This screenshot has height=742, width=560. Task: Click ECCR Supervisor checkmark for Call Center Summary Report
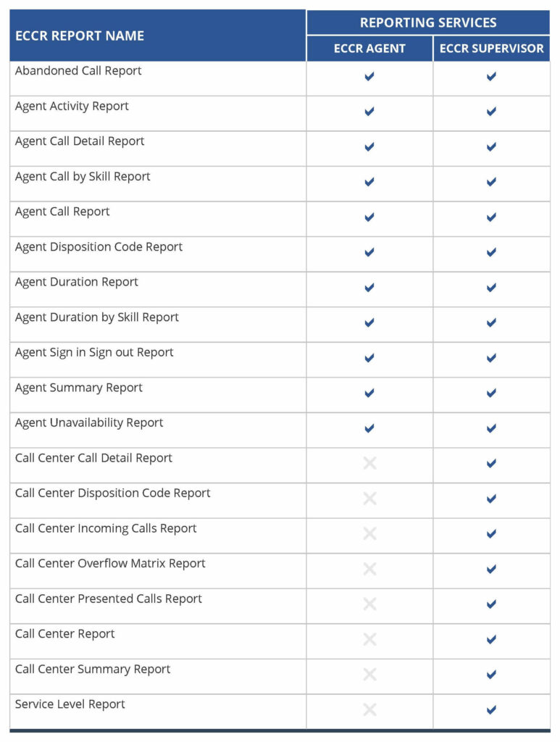click(491, 675)
